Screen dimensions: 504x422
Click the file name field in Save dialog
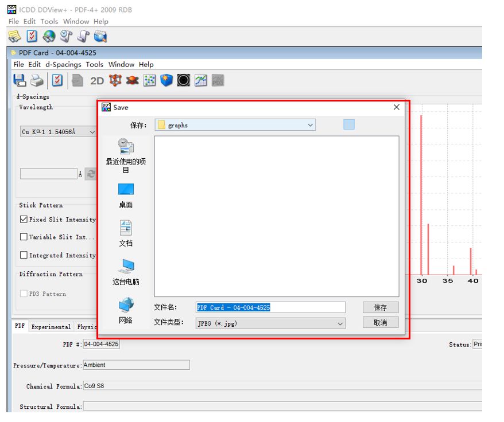pos(270,307)
